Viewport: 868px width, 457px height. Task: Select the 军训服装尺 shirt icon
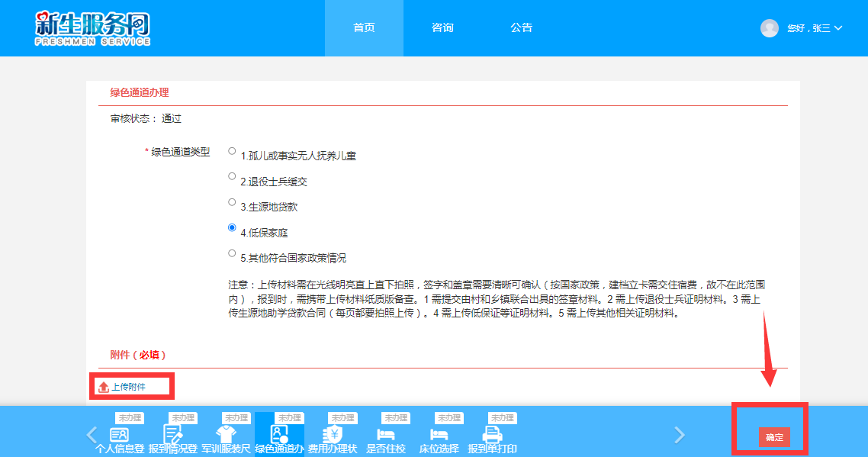226,435
